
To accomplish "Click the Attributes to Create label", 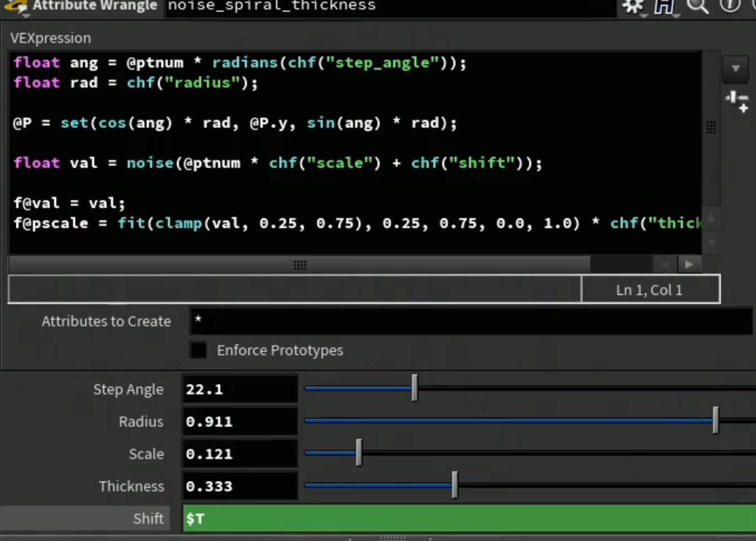I will [106, 321].
